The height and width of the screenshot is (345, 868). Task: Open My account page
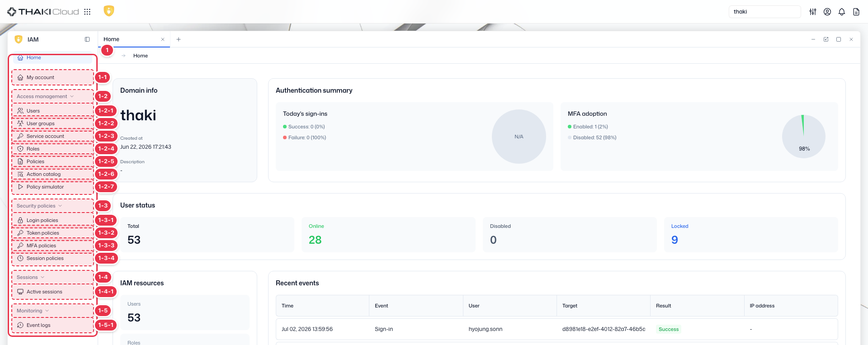[x=52, y=77]
